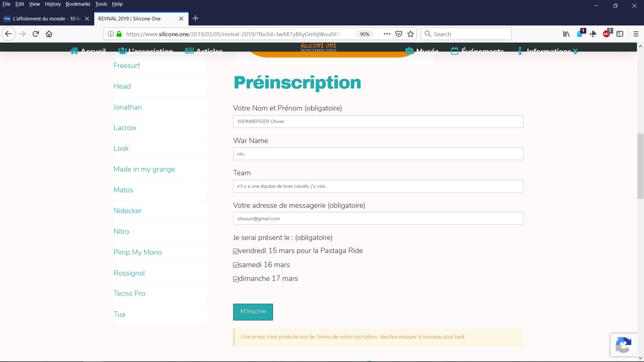Submit form with M'inscrire button
This screenshot has height=362, width=644.
(x=253, y=312)
